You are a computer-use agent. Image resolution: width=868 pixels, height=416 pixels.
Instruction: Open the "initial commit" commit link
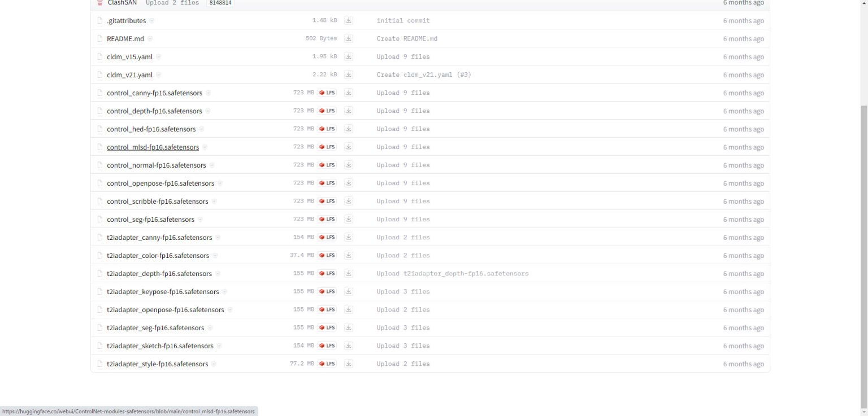(403, 20)
